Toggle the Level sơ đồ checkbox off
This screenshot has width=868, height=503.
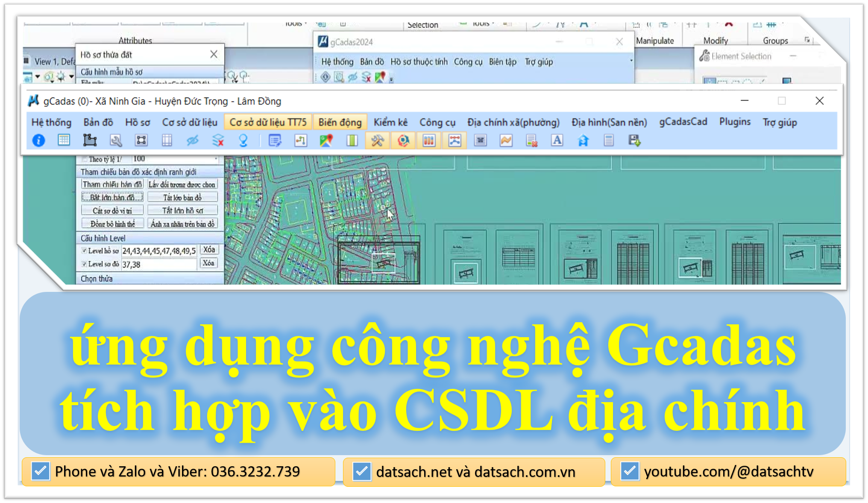click(x=84, y=264)
